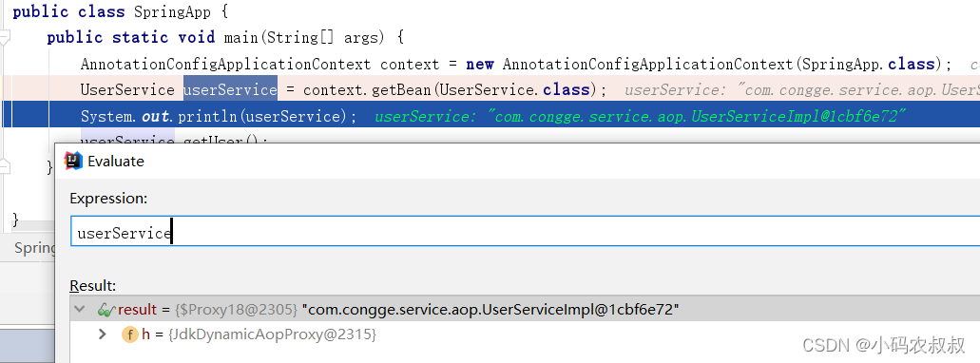Click the Result label

point(92,285)
